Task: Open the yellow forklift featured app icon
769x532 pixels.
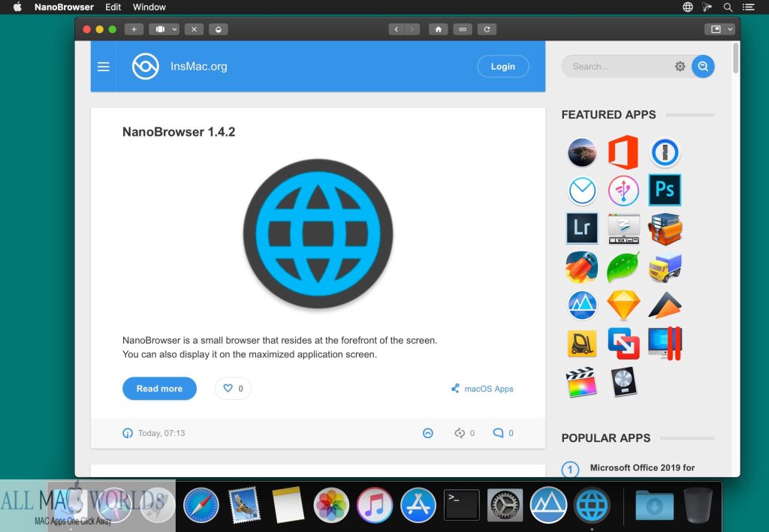Action: pos(582,343)
